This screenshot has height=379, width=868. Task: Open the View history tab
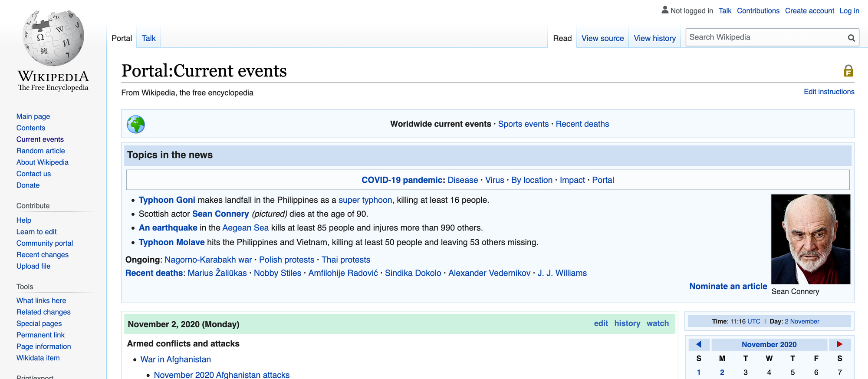point(654,38)
